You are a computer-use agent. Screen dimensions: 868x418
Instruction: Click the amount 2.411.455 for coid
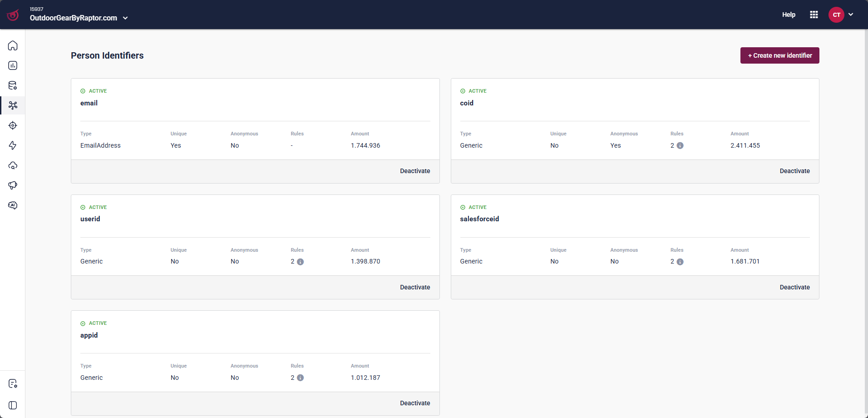[745, 145]
